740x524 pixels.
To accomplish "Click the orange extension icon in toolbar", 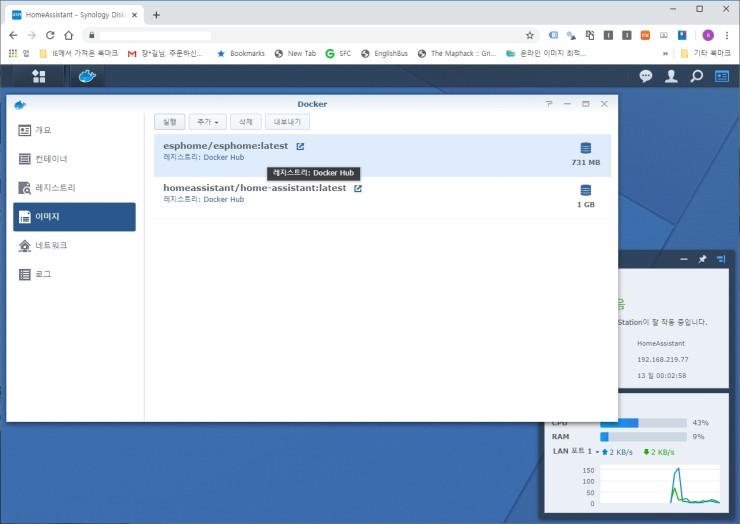I will pos(645,35).
